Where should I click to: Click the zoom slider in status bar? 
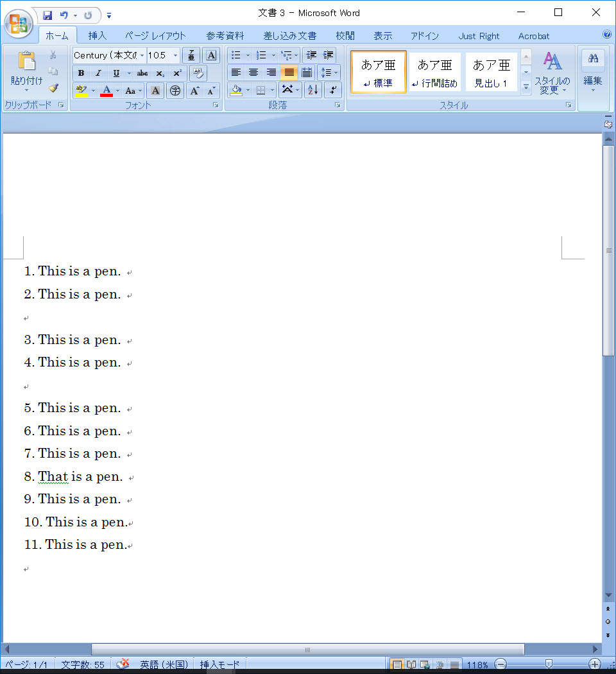[548, 664]
